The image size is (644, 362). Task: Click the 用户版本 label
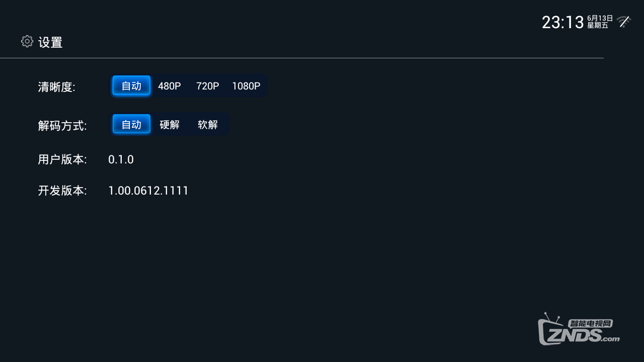pyautogui.click(x=62, y=160)
